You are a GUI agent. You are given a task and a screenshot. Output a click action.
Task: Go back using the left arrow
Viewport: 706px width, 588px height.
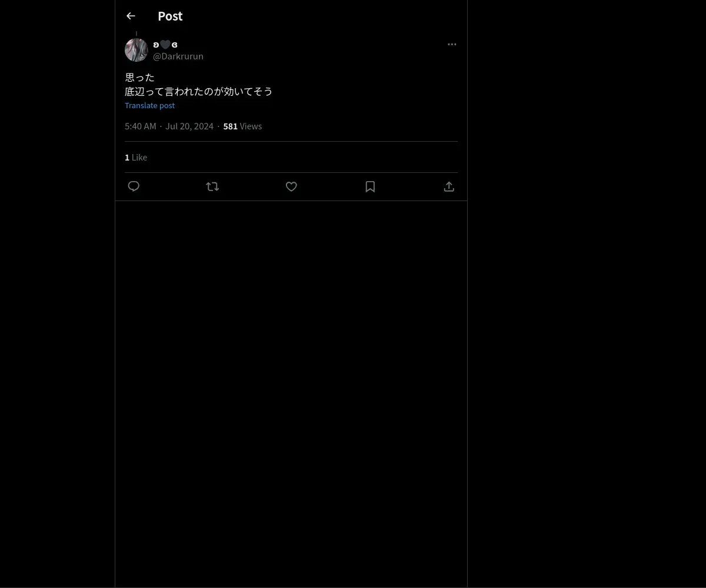tap(131, 16)
